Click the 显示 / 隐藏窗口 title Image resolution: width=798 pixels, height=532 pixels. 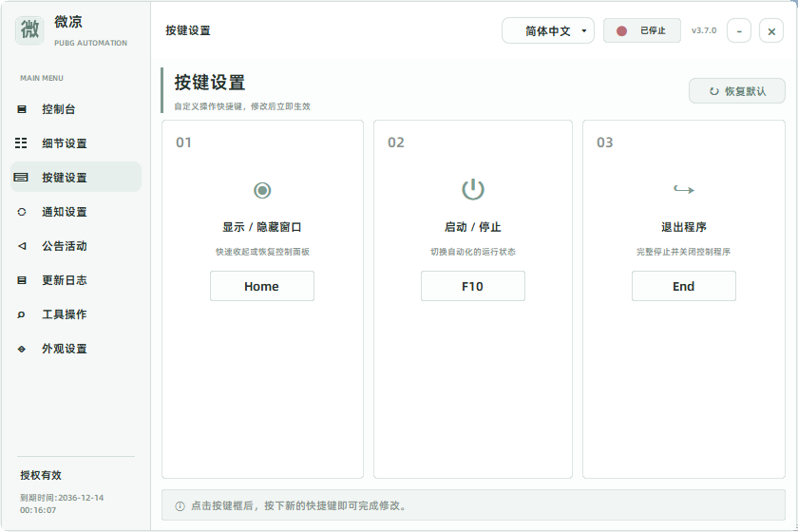(262, 227)
